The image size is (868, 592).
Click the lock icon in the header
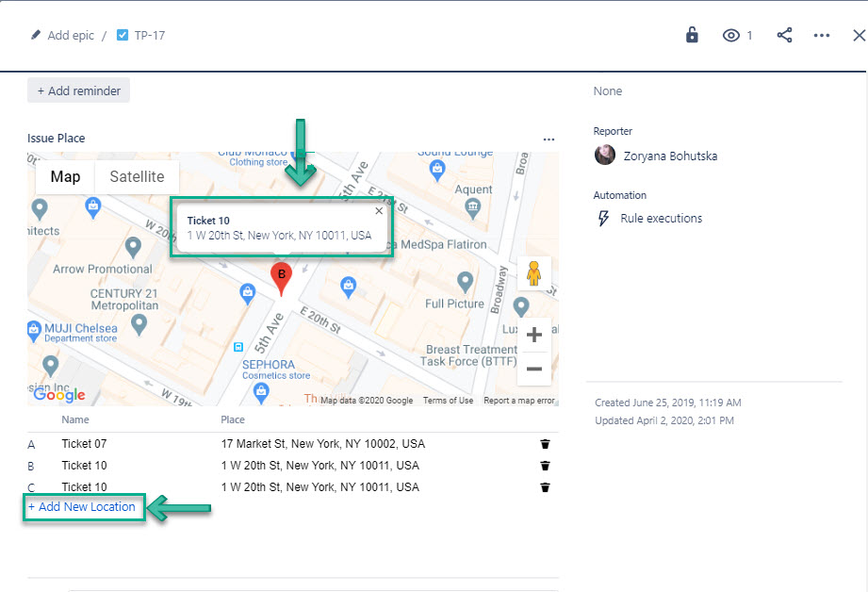pyautogui.click(x=692, y=35)
